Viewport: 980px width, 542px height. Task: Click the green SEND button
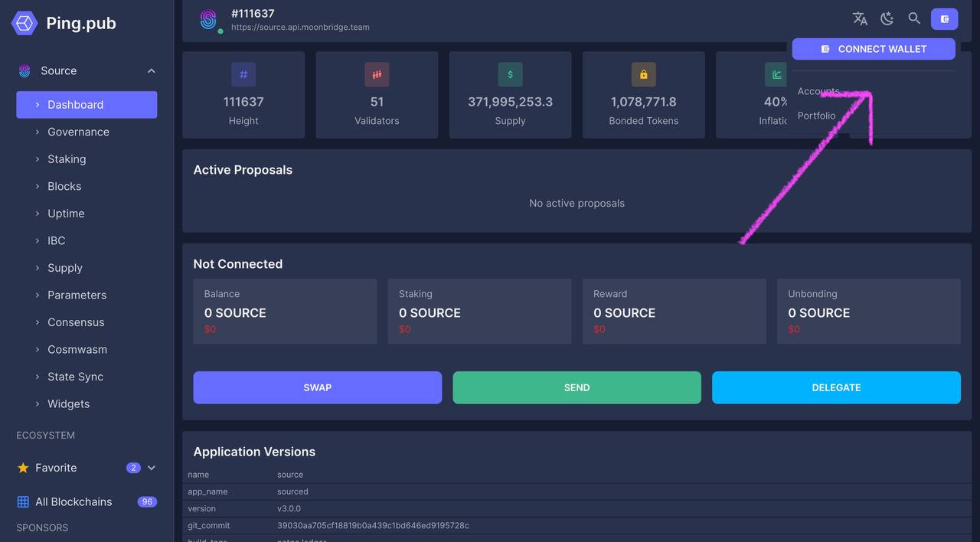pos(577,387)
